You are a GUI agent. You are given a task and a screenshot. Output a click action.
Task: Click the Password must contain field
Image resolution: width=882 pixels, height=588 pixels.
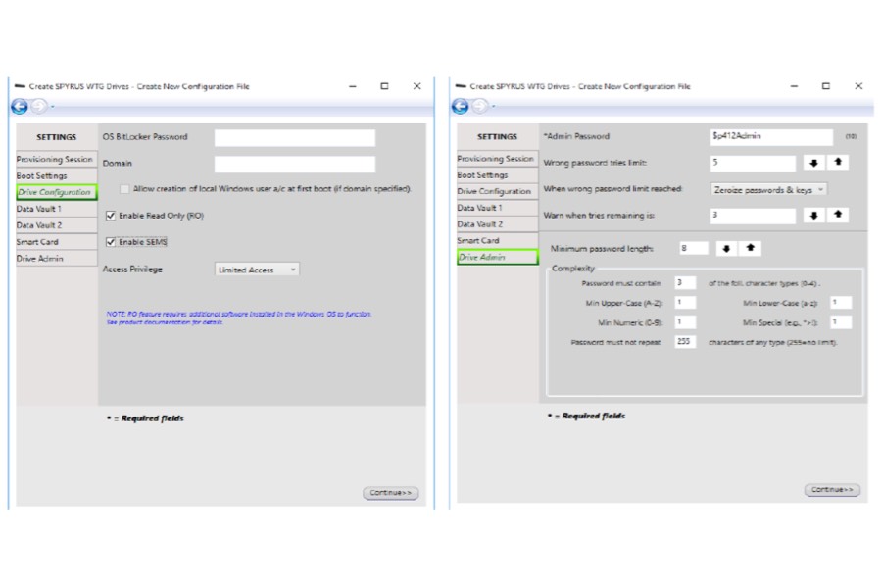685,283
